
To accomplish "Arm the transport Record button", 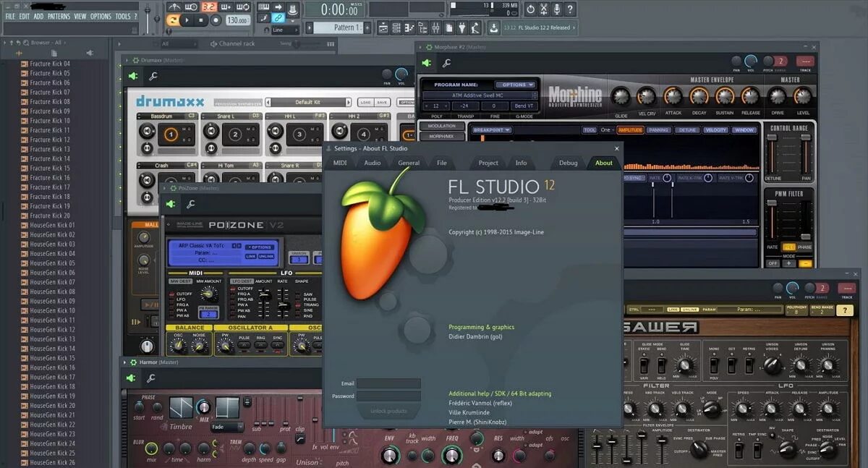I will tap(216, 20).
